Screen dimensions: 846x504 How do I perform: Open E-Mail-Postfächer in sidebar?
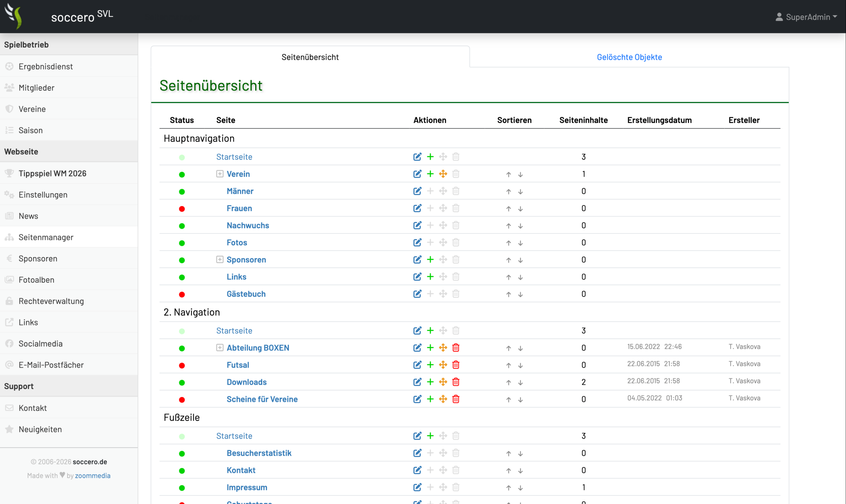coord(69,365)
